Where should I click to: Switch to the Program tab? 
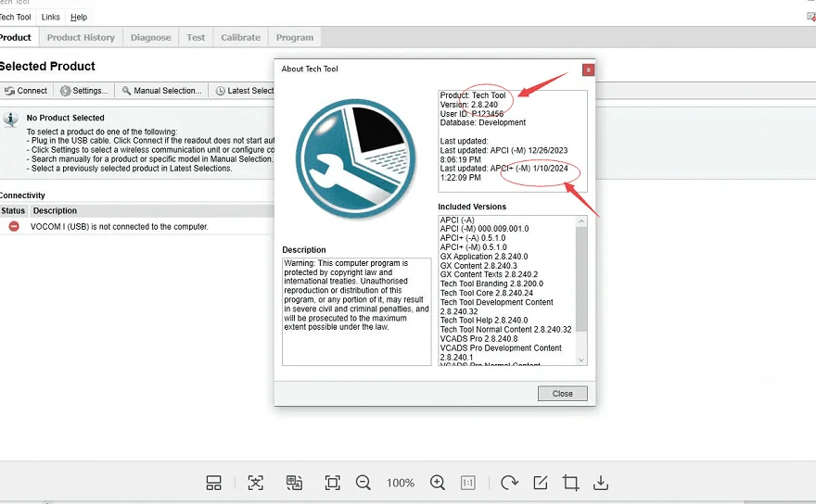295,37
